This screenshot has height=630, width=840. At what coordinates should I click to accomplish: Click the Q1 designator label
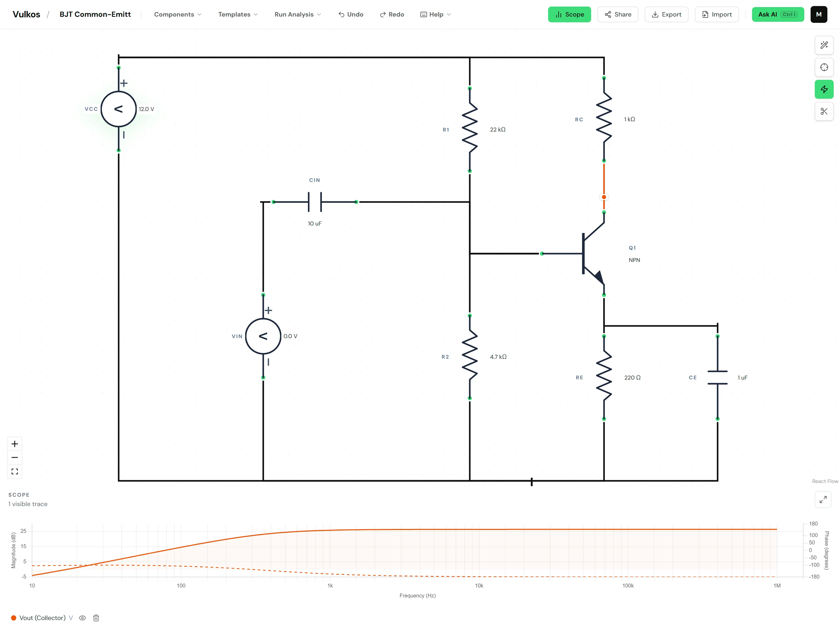[x=632, y=248]
